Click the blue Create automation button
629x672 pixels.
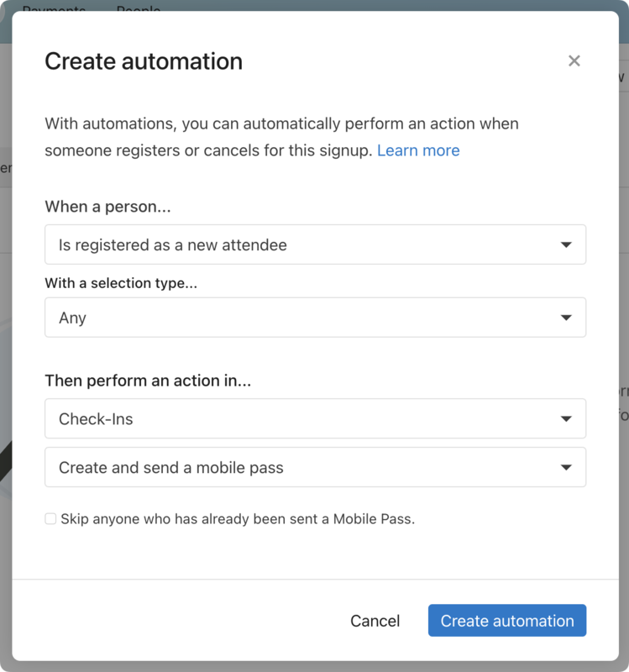(507, 621)
